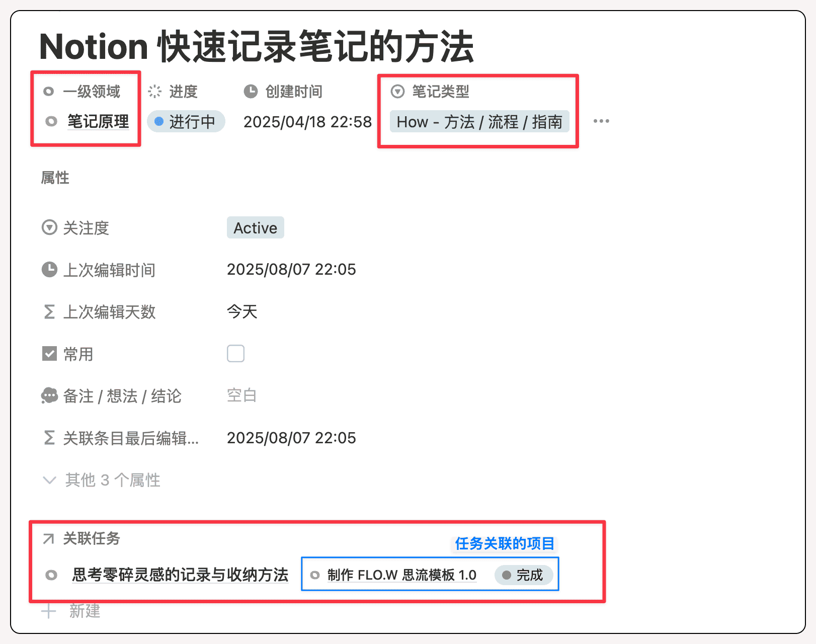Expand 其他 3 个属性 hidden properties
Viewport: 816px width, 644px height.
tap(102, 480)
